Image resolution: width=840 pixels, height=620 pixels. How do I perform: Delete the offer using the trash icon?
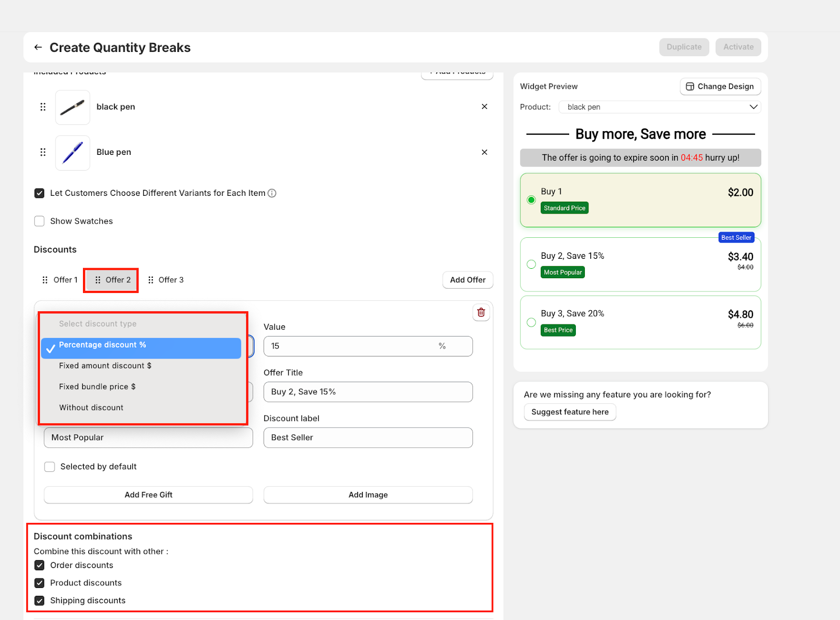pos(481,312)
